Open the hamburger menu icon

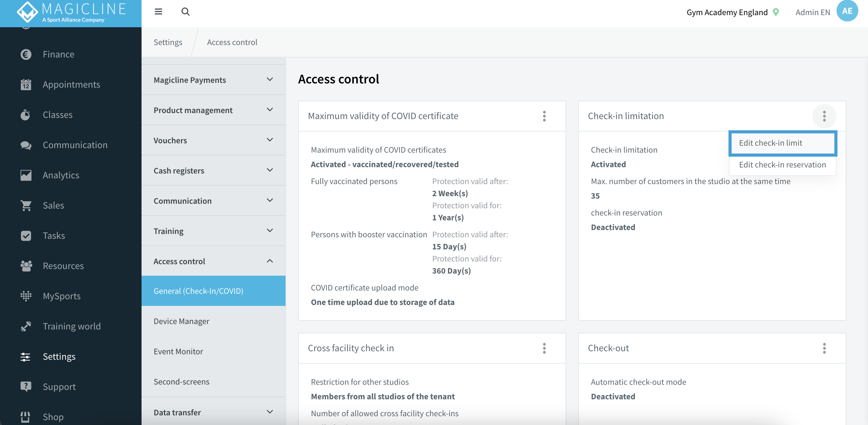[x=158, y=12]
